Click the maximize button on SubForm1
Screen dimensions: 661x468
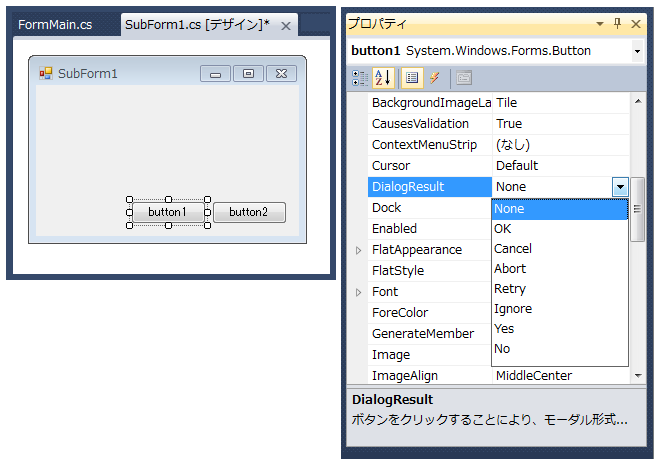pyautogui.click(x=248, y=74)
